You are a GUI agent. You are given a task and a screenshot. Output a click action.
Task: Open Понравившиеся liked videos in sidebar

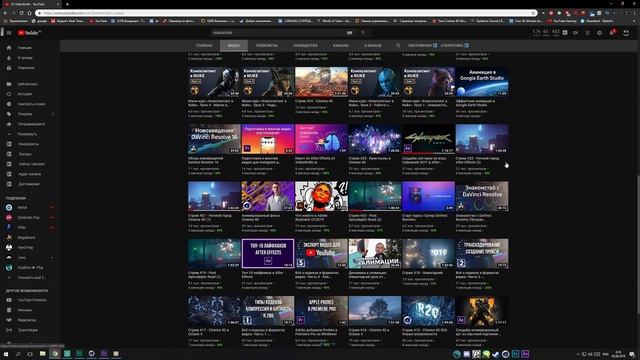point(30,124)
